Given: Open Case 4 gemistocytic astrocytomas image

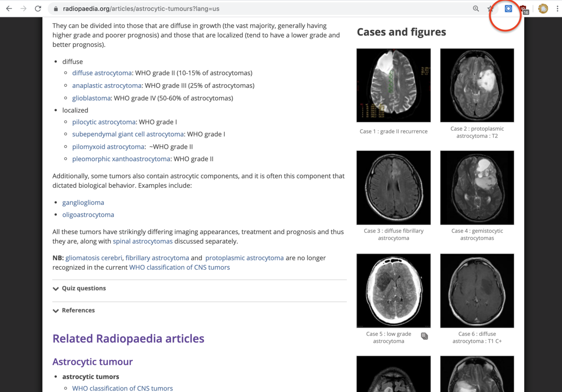Looking at the screenshot, I should (x=477, y=188).
